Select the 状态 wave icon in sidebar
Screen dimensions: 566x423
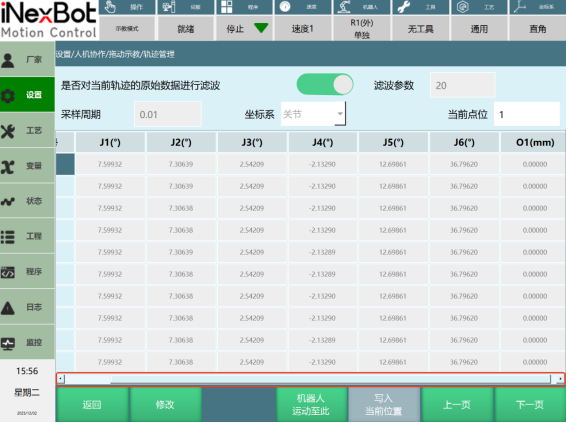click(x=8, y=201)
